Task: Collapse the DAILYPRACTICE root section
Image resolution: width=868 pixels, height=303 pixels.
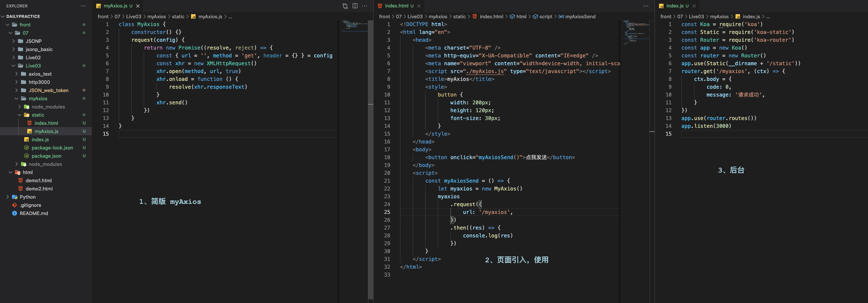Action: [x=23, y=16]
